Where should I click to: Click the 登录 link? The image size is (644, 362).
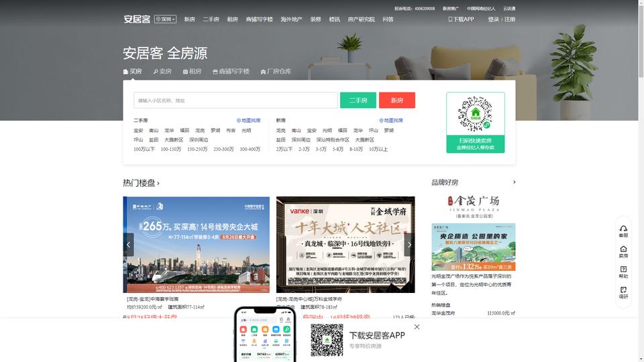click(x=493, y=19)
